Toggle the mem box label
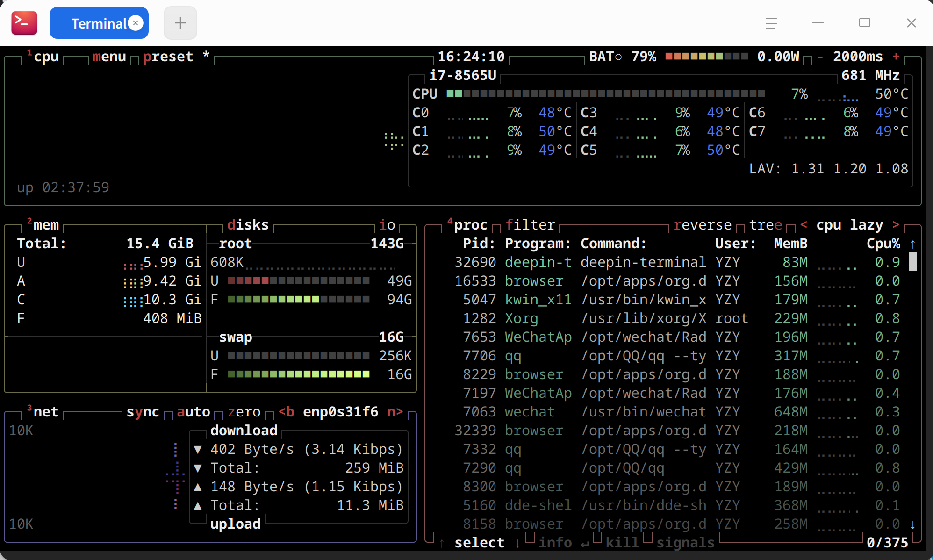Image resolution: width=933 pixels, height=560 pixels. 43,225
